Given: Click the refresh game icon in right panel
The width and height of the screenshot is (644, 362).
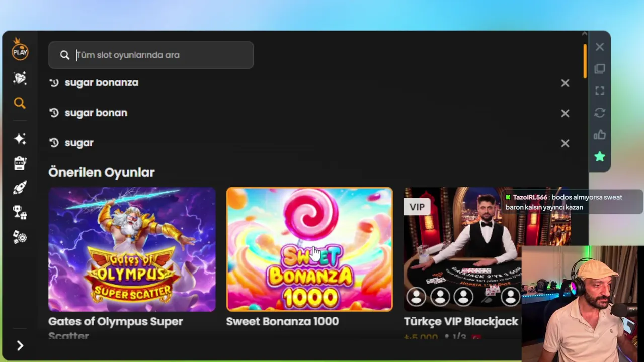Looking at the screenshot, I should click(x=600, y=113).
